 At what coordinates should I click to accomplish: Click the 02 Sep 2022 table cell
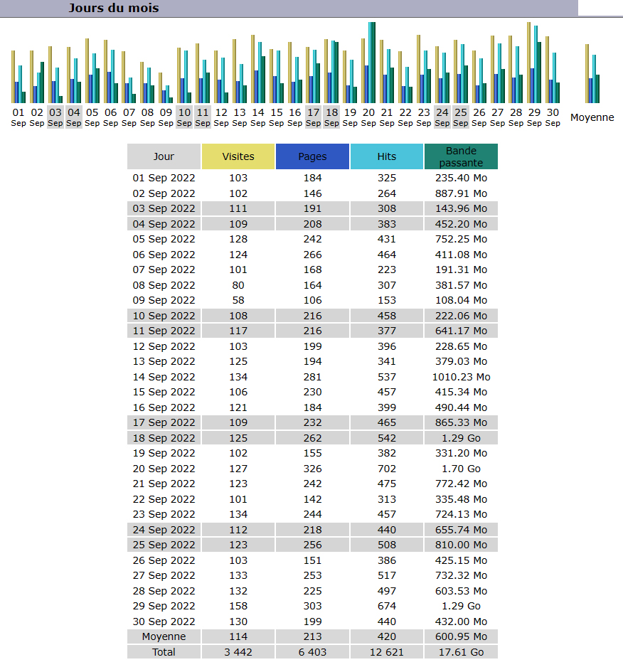point(164,193)
